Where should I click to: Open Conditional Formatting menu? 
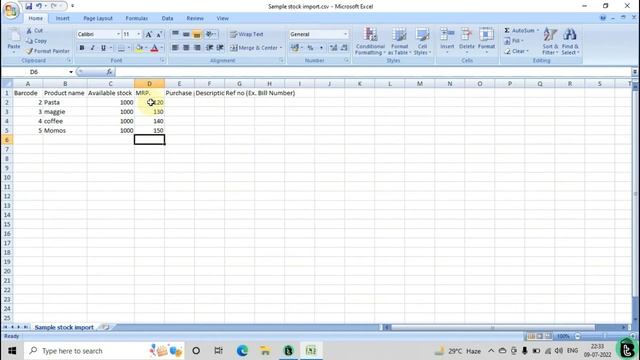(370, 41)
